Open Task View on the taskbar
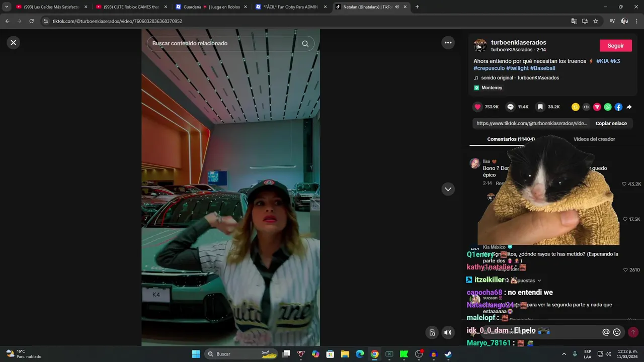The image size is (644, 362). pos(286,354)
